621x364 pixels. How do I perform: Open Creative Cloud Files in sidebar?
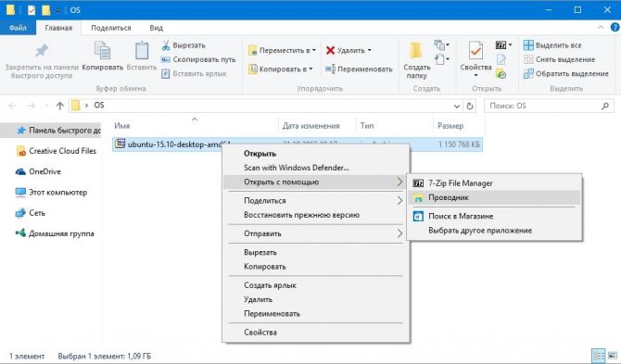pyautogui.click(x=56, y=151)
